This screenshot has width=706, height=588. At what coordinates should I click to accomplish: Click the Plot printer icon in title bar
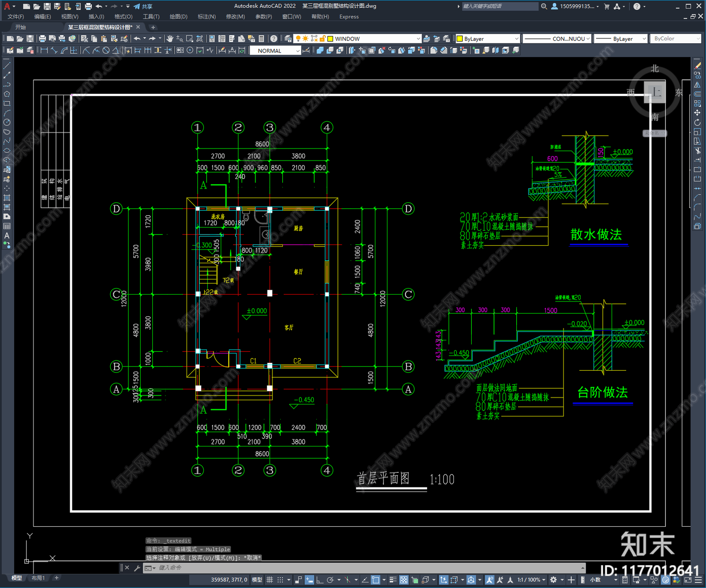[88, 6]
